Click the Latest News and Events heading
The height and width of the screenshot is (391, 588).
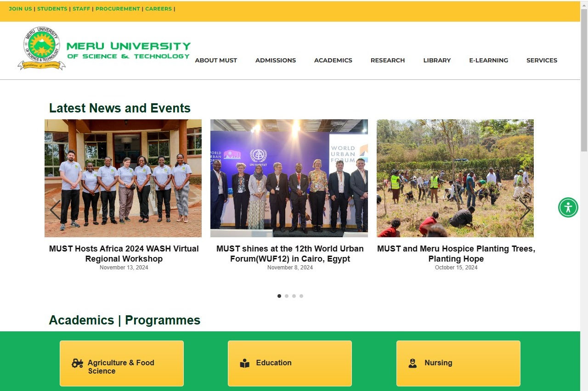[x=120, y=108]
